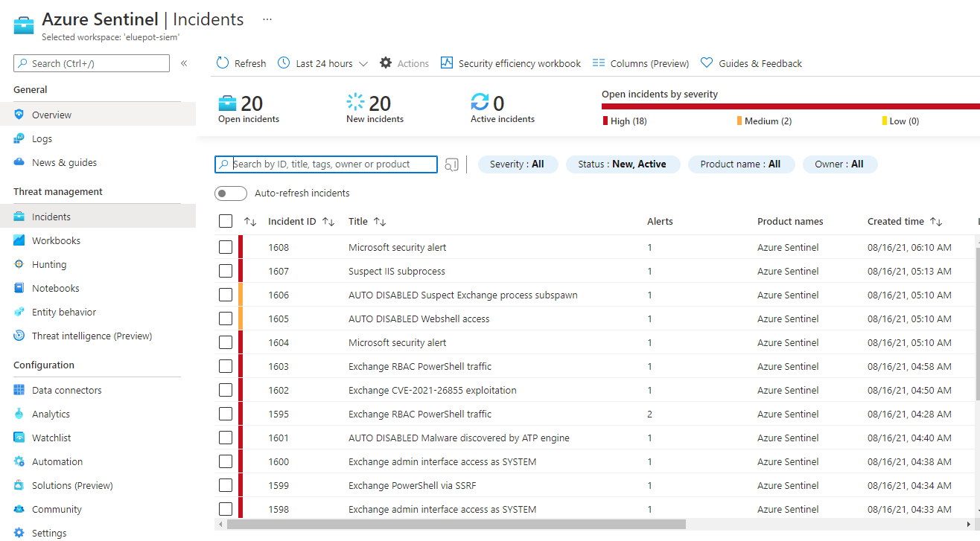Click the Notebooks icon in sidebar

pyautogui.click(x=19, y=288)
